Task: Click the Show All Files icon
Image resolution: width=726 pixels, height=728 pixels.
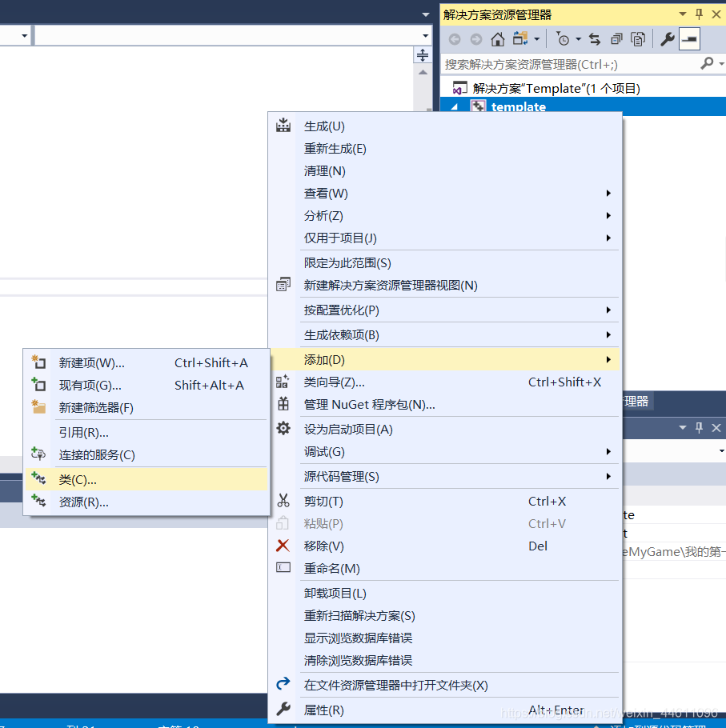Action: (x=638, y=39)
